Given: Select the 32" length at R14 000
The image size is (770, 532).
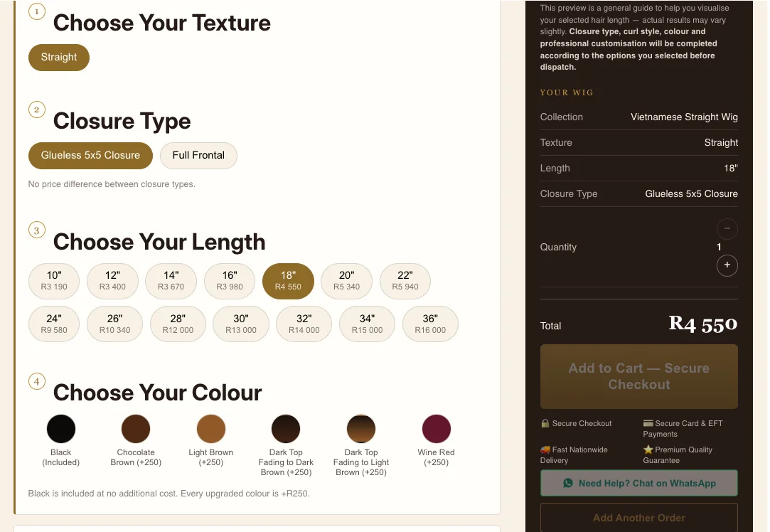Looking at the screenshot, I should tap(304, 324).
